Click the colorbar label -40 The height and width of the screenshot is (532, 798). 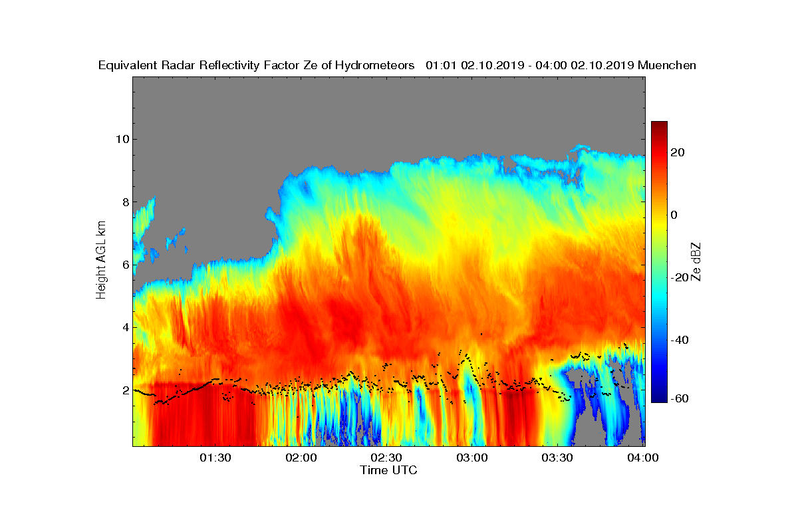coord(680,340)
